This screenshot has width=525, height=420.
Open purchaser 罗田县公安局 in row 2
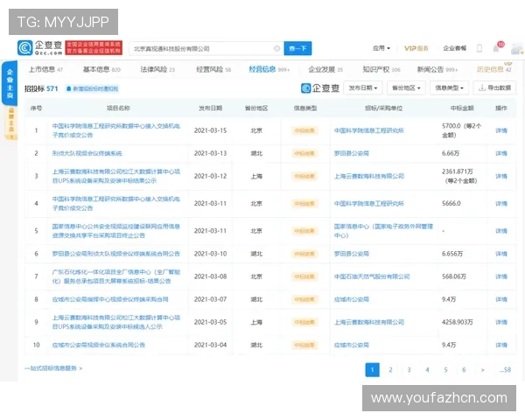click(x=352, y=153)
